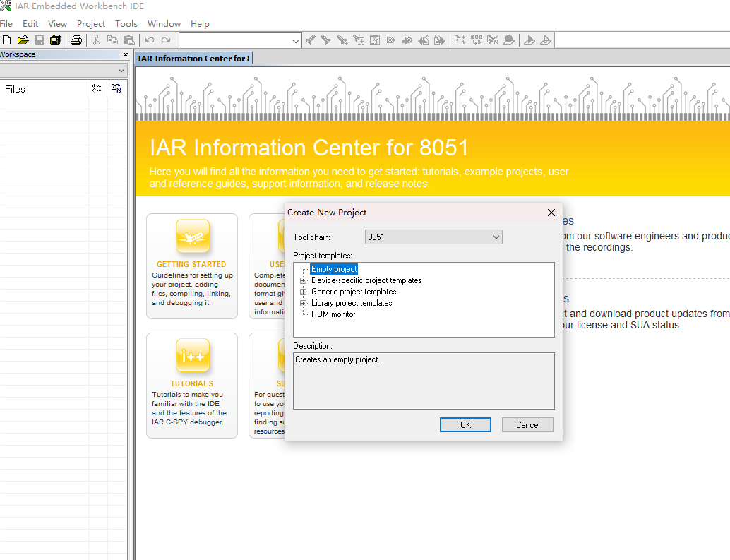Click OK in Create New Project dialog
Image resolution: width=730 pixels, height=560 pixels.
pos(465,424)
